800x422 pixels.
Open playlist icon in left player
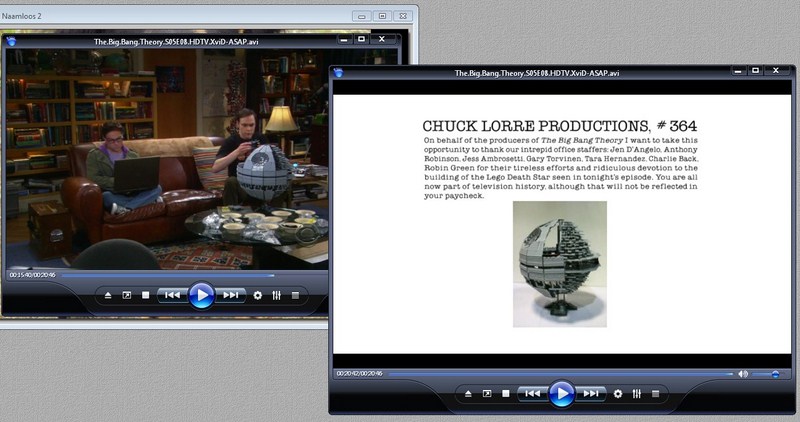[295, 295]
